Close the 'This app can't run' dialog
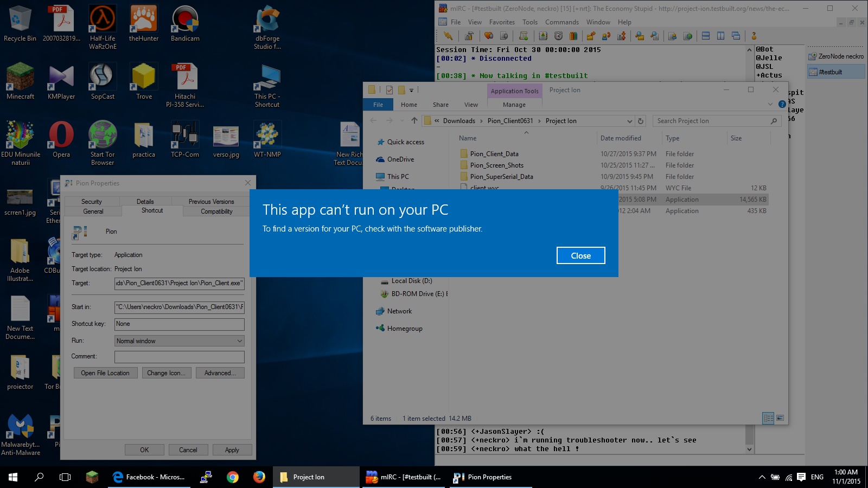868x488 pixels. (x=580, y=255)
